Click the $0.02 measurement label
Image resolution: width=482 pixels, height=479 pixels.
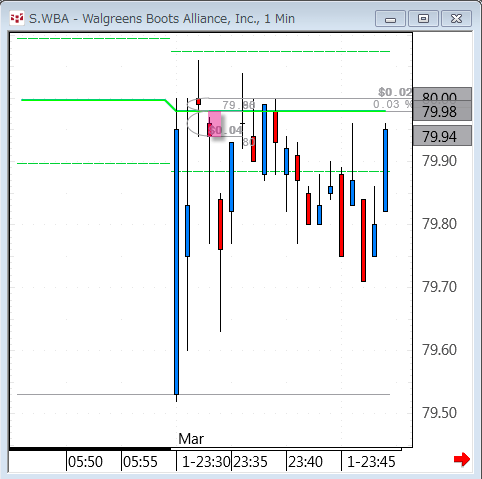pos(395,92)
